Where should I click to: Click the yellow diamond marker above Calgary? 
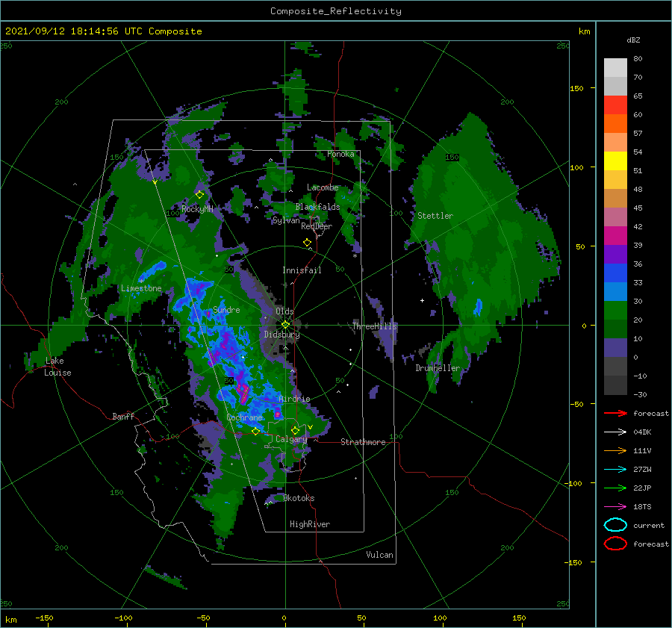(x=295, y=430)
